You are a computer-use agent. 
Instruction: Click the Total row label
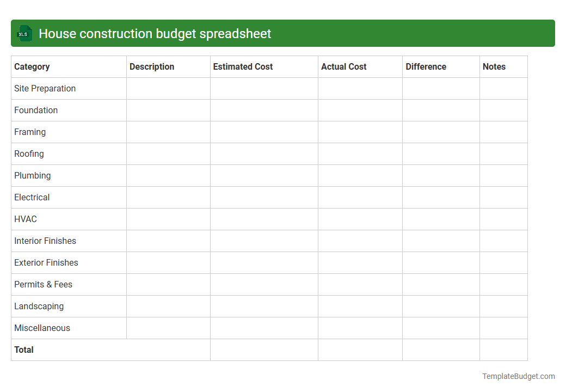tap(23, 350)
